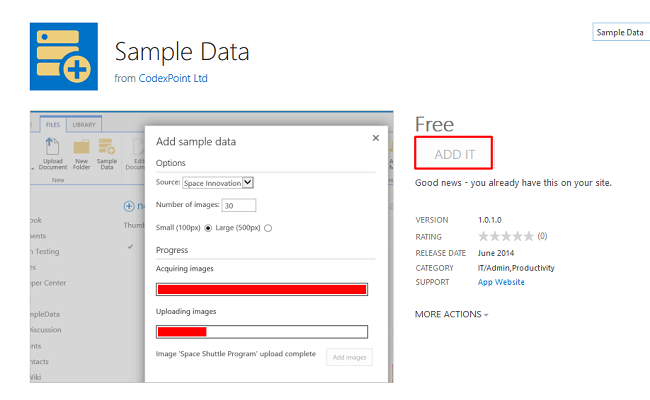Click the app screenshot preview thumbnail

[x=211, y=247]
